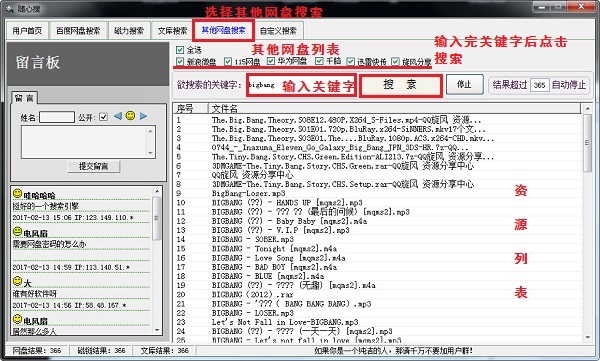Click the message text area scroll-down arrow
This screenshot has width=600, height=361.
[151, 152]
